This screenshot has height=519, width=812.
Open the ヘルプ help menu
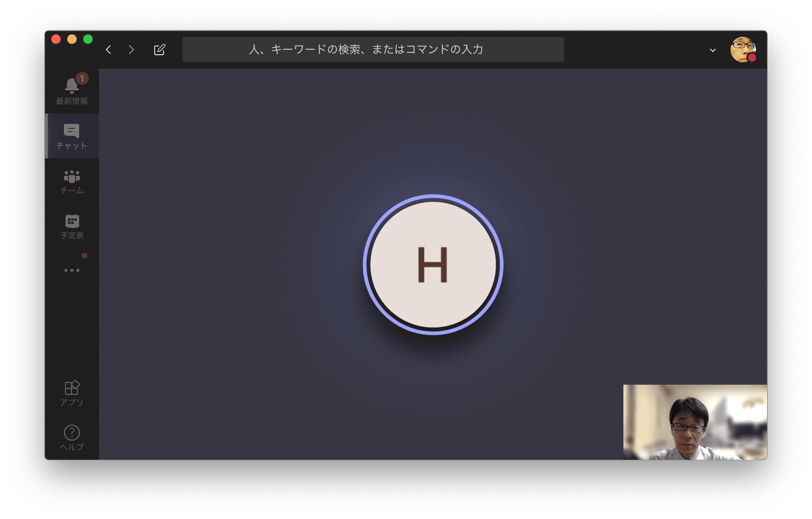[x=71, y=437]
